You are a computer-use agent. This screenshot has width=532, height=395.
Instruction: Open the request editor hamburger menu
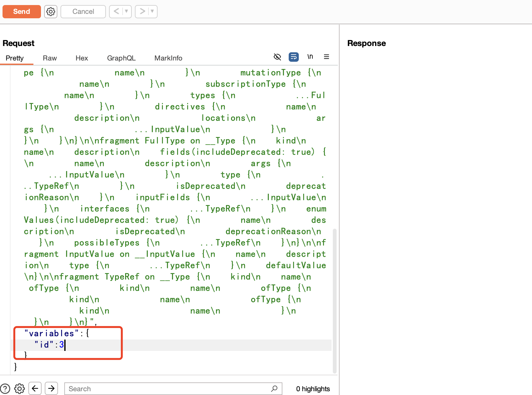327,57
